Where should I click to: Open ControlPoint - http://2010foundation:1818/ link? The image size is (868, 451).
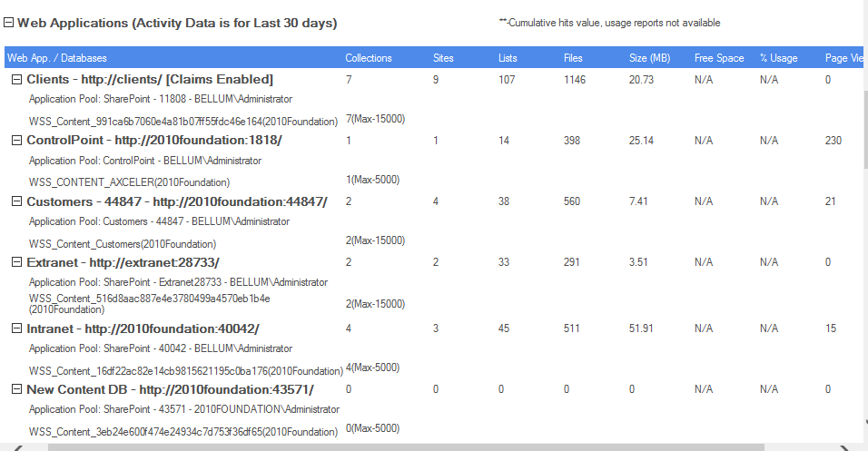coord(154,141)
